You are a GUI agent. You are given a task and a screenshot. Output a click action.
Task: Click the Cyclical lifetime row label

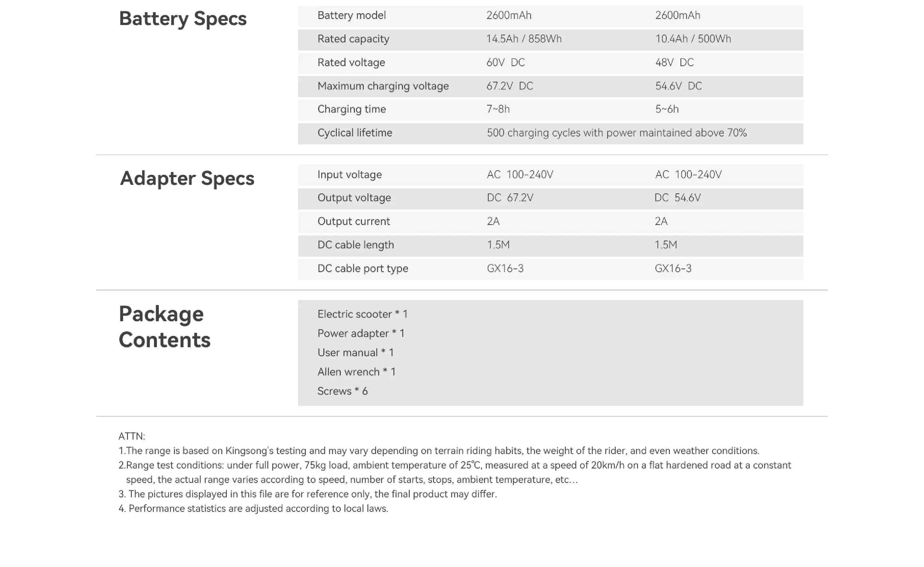click(x=355, y=133)
